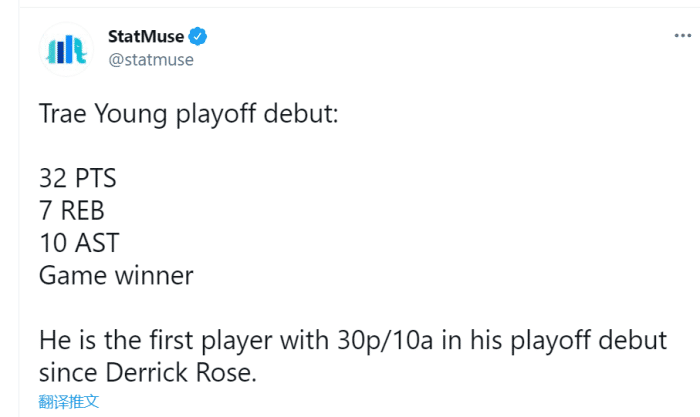Screen dimensions: 700x417
Task: Click the "Derrick Rose" name in tweet
Action: tap(194, 372)
